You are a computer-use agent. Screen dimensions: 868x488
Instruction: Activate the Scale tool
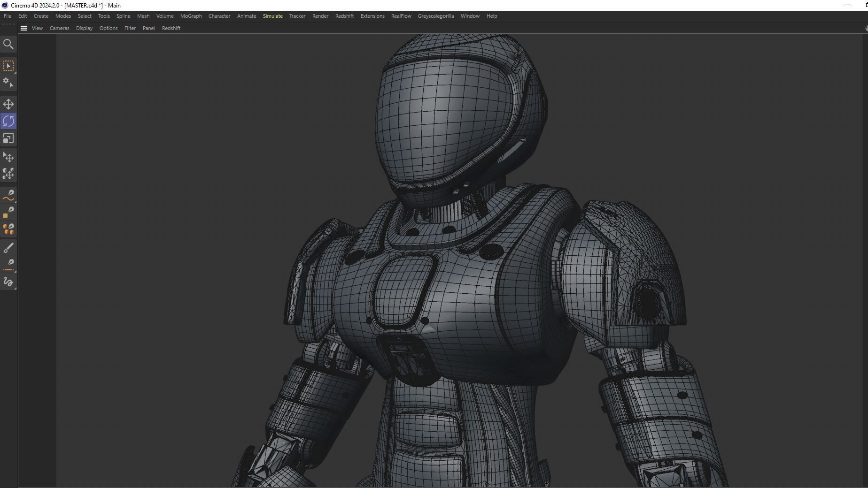pos(8,138)
